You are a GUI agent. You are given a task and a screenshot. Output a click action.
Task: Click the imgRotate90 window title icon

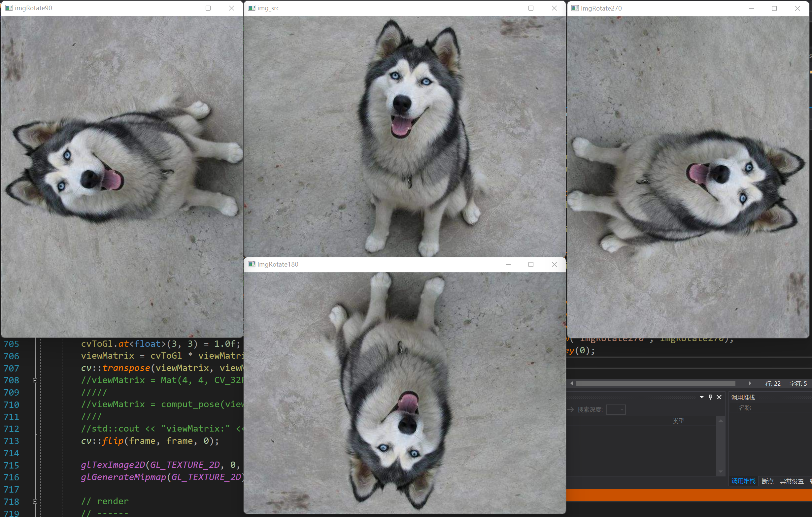[x=9, y=8]
